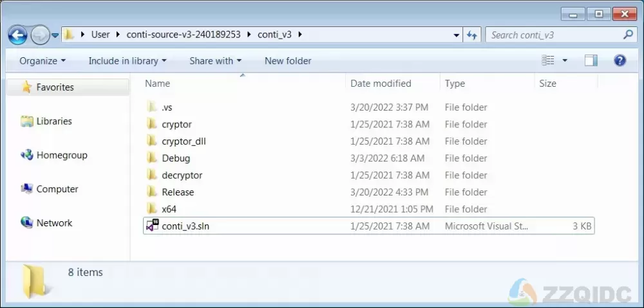
Task: Select the cryptor folder icon
Action: tap(152, 124)
